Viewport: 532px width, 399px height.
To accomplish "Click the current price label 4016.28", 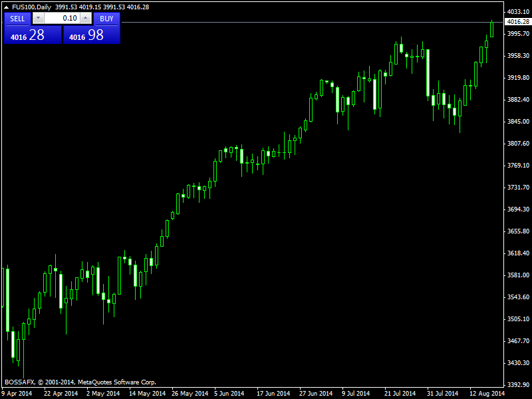I will click(518, 22).
